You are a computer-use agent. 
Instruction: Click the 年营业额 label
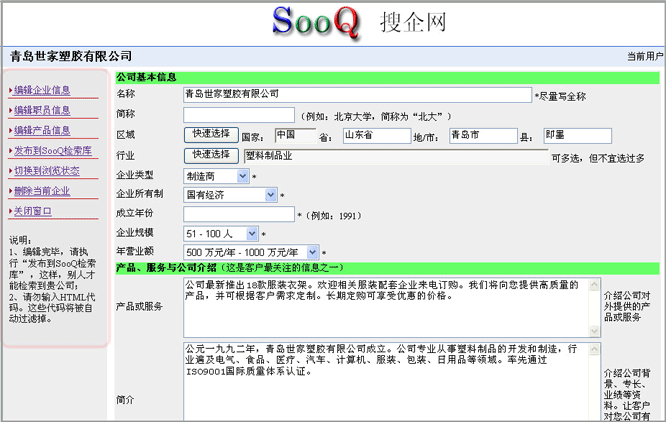point(135,251)
